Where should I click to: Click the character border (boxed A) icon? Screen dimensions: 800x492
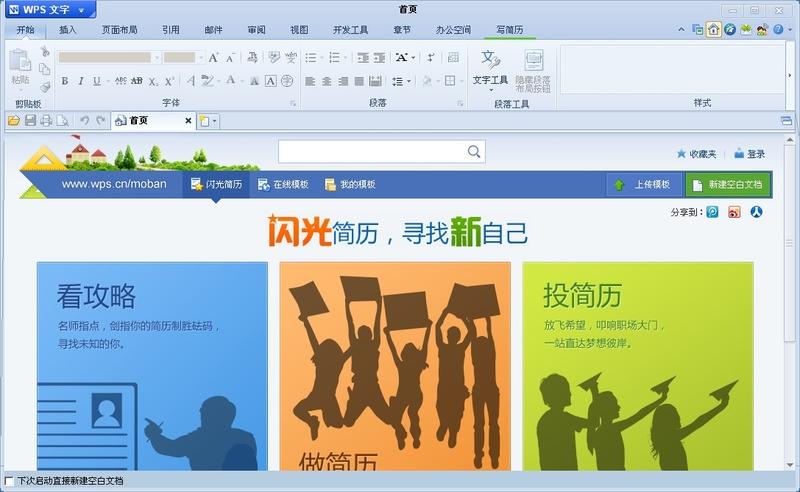(x=270, y=81)
